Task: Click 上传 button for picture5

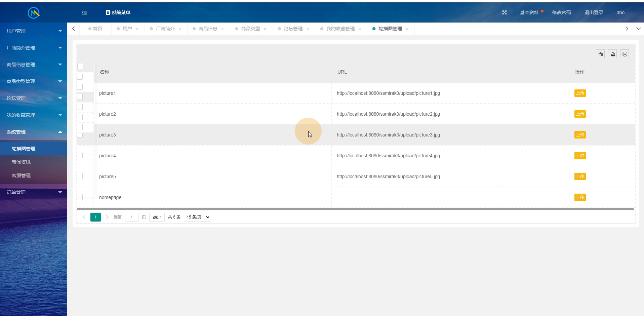Action: 580,176
